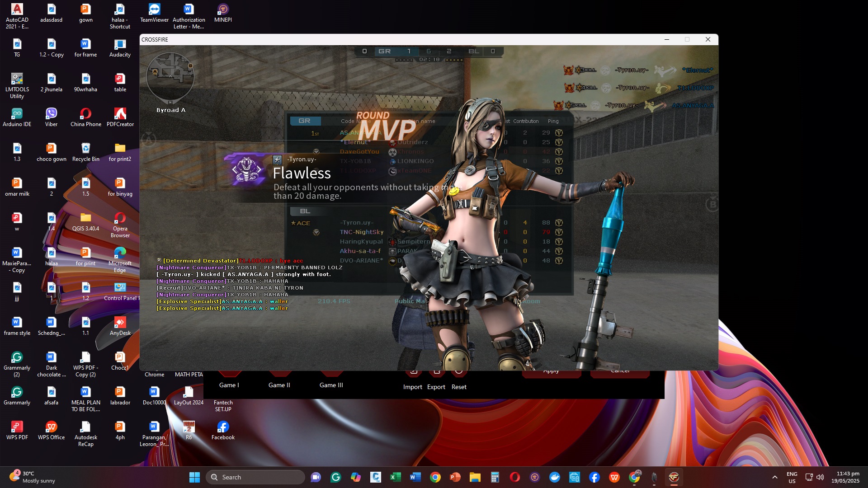Open the MINEPI desktop icon
Screen dimensions: 868x488
[223, 13]
